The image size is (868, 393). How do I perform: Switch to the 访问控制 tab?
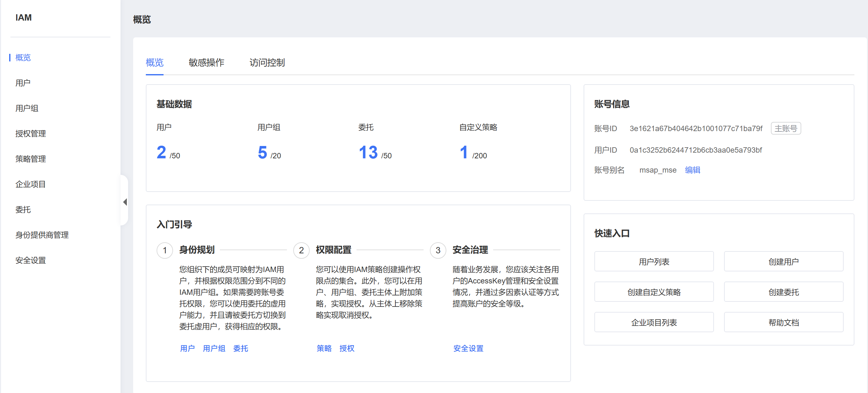coord(267,63)
